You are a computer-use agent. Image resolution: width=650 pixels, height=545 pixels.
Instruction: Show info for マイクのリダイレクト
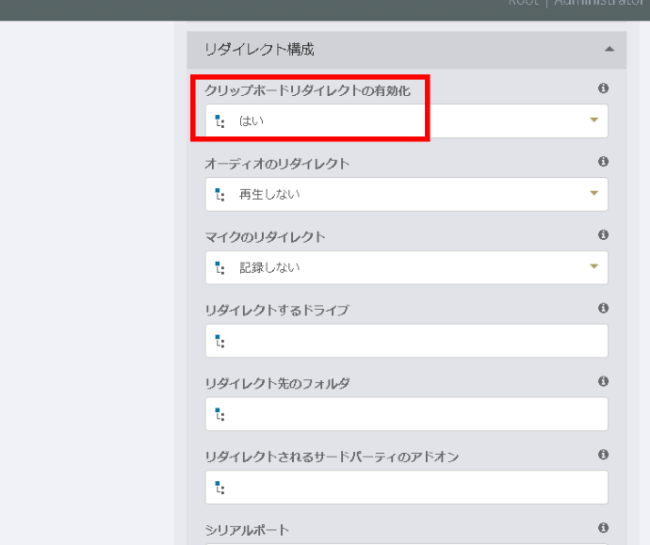pyautogui.click(x=603, y=235)
